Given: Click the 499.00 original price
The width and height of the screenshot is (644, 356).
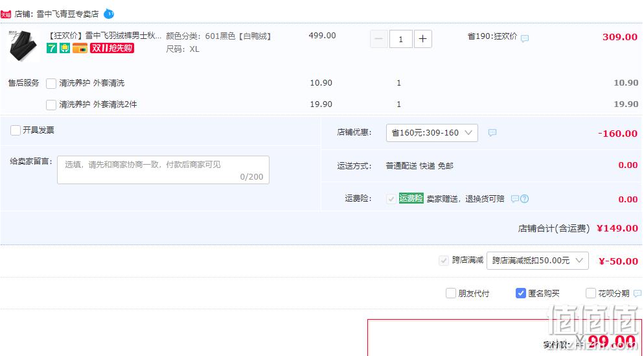Looking at the screenshot, I should tap(322, 36).
